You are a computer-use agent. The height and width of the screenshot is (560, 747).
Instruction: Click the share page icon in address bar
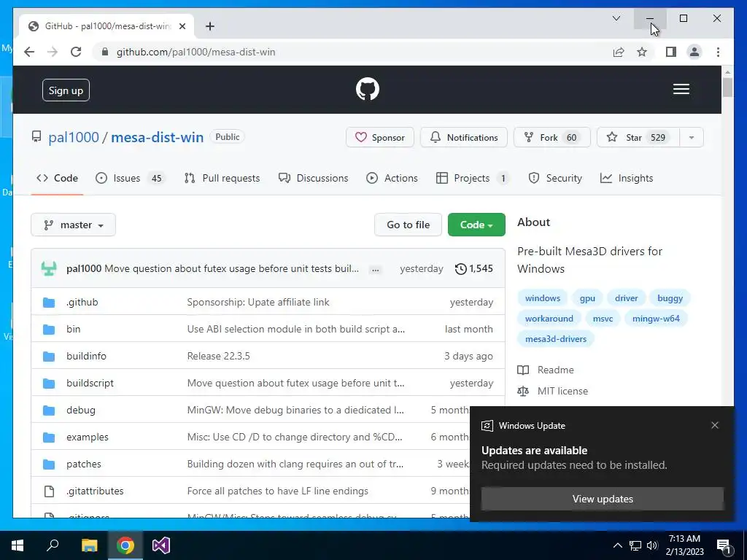619,52
